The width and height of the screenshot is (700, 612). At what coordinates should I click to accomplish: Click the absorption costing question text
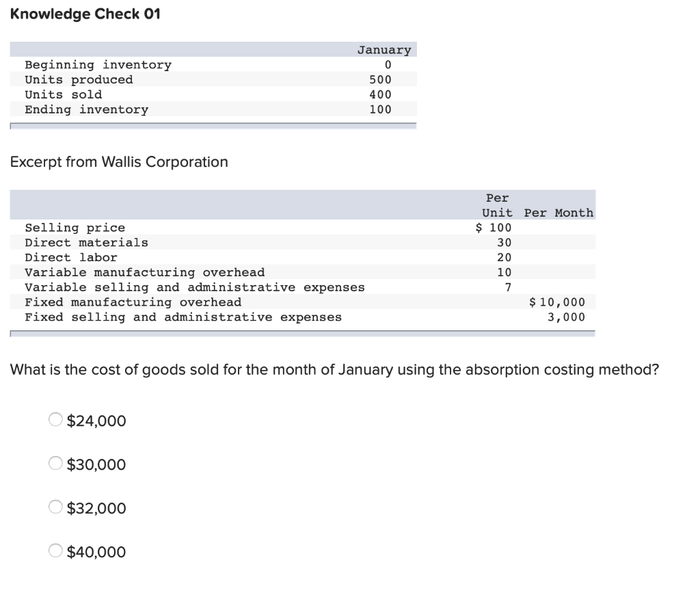click(334, 369)
